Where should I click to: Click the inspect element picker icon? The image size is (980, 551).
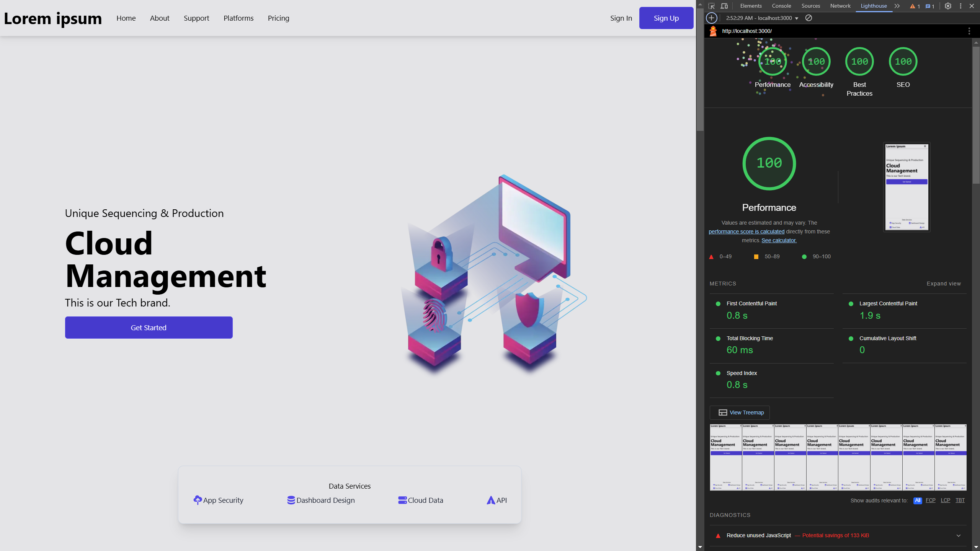click(x=712, y=6)
